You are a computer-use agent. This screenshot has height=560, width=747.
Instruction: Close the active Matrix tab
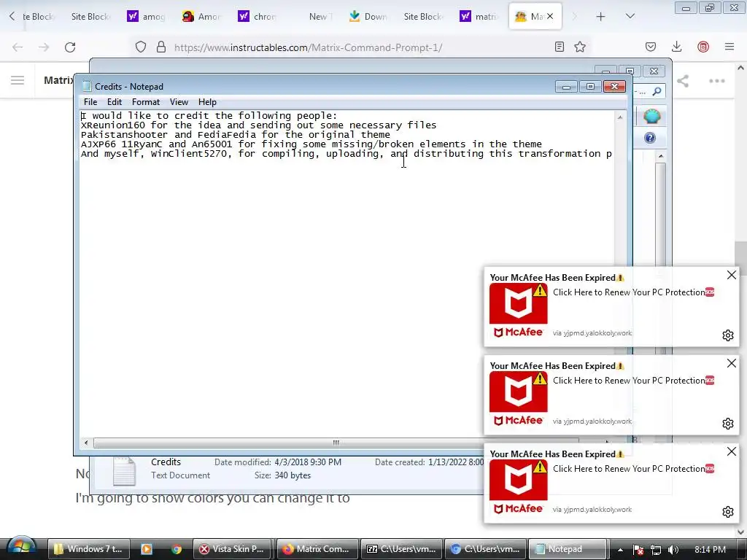[550, 16]
